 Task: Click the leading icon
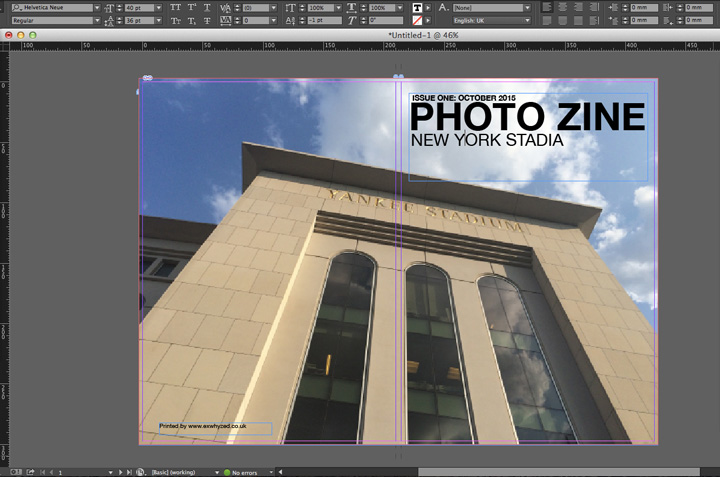109,21
